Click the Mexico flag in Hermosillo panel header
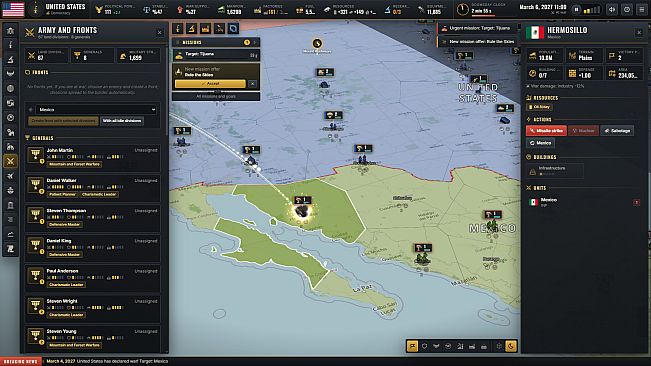The width and height of the screenshot is (651, 366). (x=535, y=32)
